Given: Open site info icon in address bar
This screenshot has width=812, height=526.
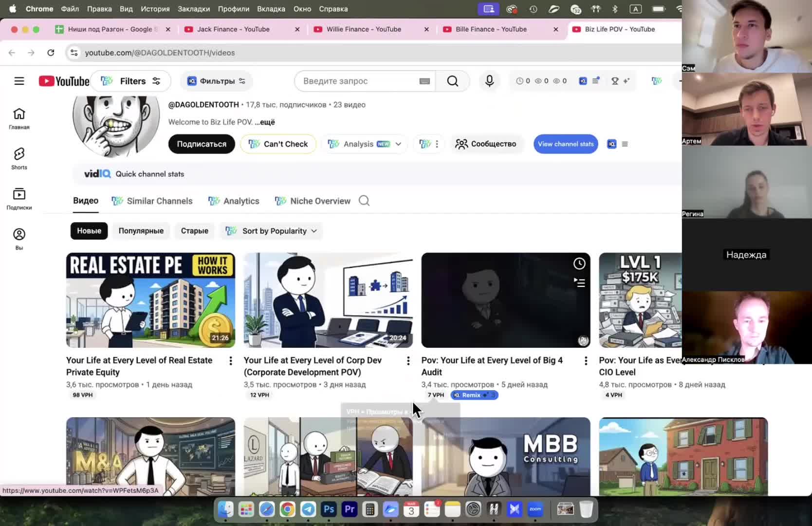Looking at the screenshot, I should 74,53.
